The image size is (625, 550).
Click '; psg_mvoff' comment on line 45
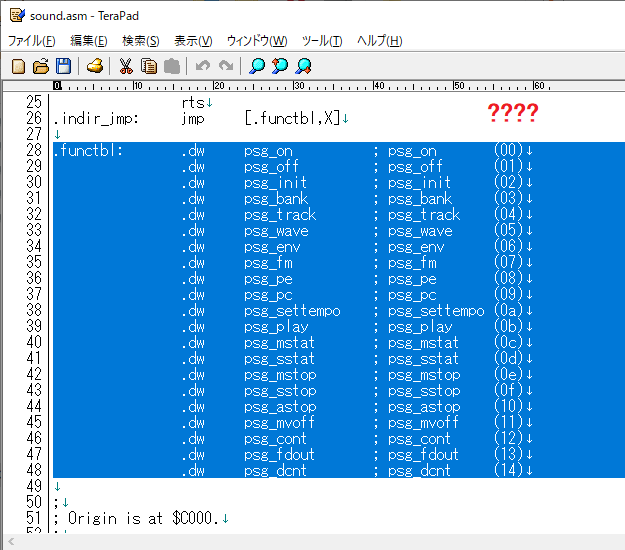[416, 423]
